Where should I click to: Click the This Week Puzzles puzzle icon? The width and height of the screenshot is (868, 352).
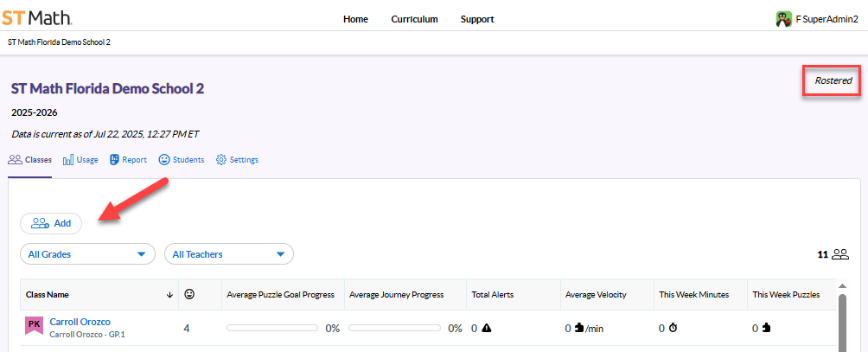pos(766,328)
